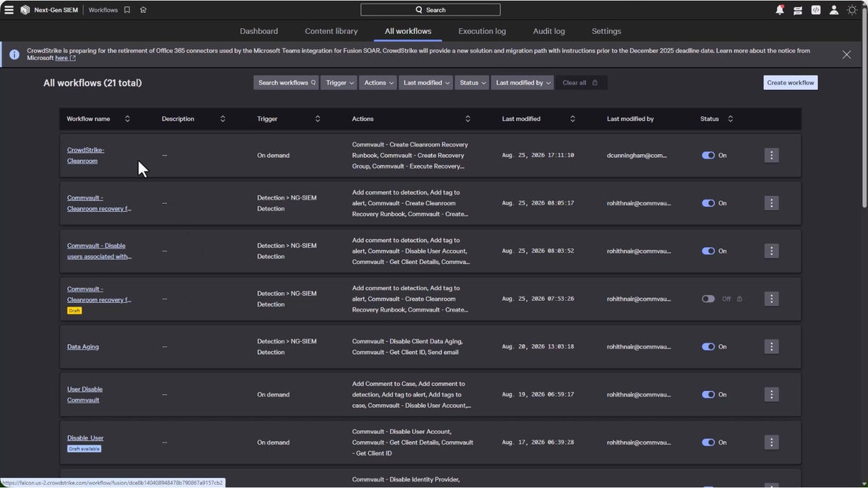Sort by Workflow name column
The width and height of the screenshot is (868, 488).
coord(127,119)
